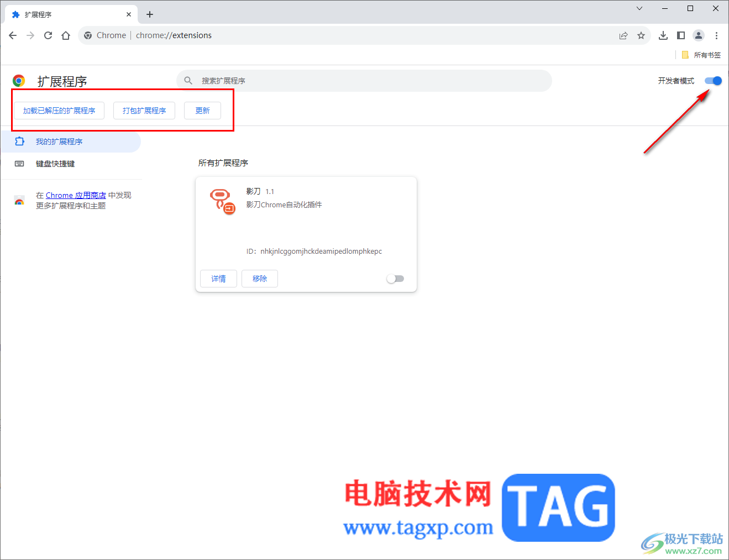The image size is (729, 560).
Task: Open Downloads from the toolbar icon
Action: pos(663,35)
